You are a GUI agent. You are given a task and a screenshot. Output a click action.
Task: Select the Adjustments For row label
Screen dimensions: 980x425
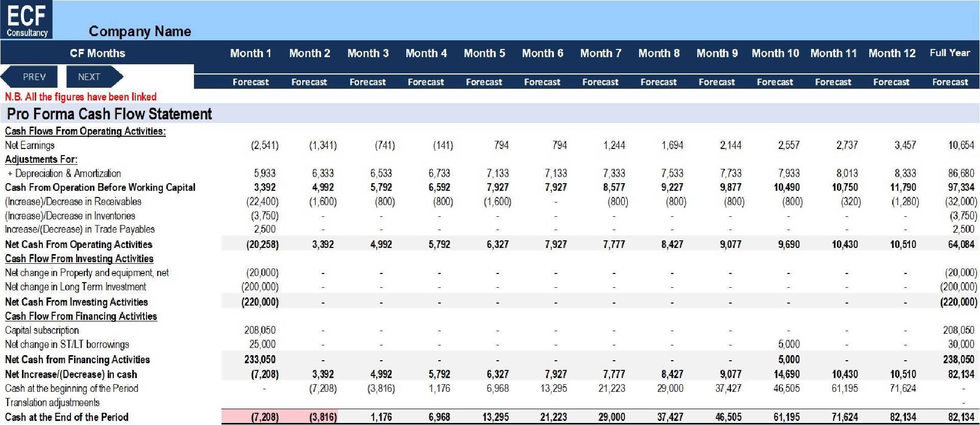coord(41,159)
